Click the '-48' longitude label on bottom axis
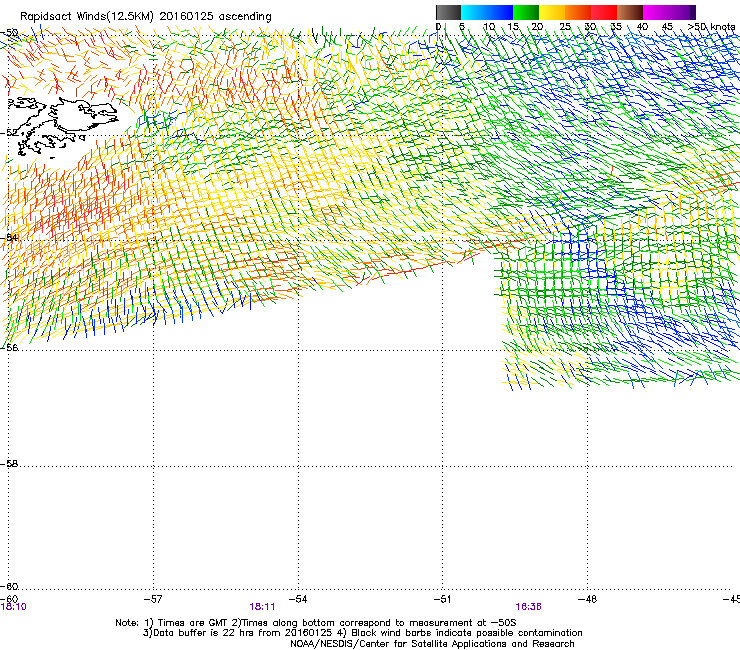This screenshot has height=650, width=740. (x=587, y=599)
